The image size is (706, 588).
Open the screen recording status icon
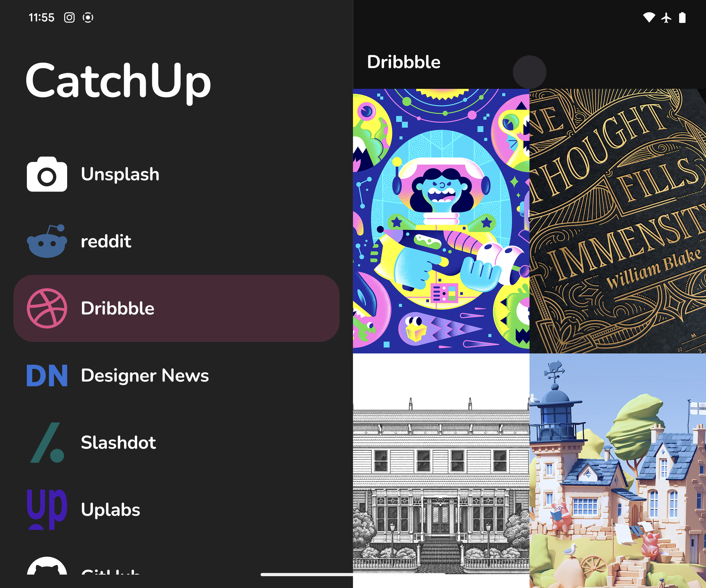click(88, 18)
